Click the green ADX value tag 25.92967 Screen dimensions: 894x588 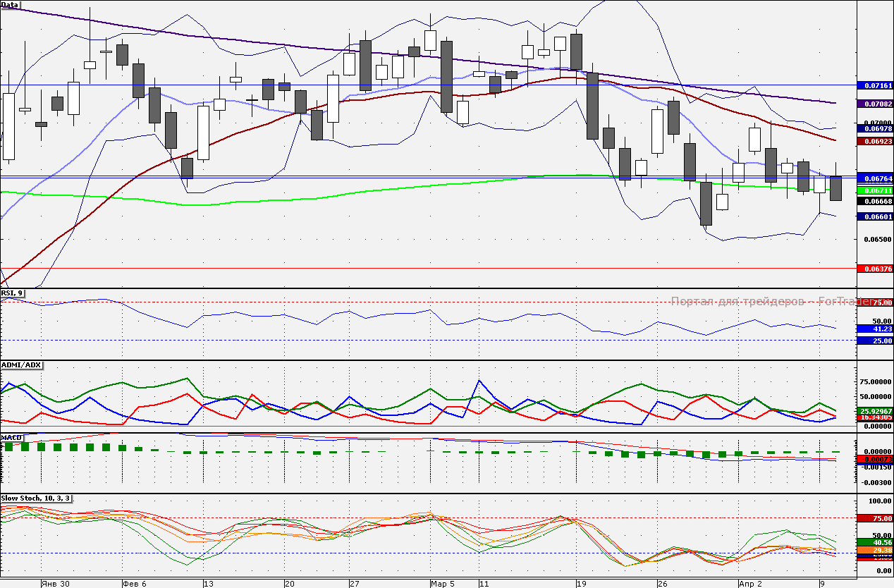pyautogui.click(x=875, y=410)
